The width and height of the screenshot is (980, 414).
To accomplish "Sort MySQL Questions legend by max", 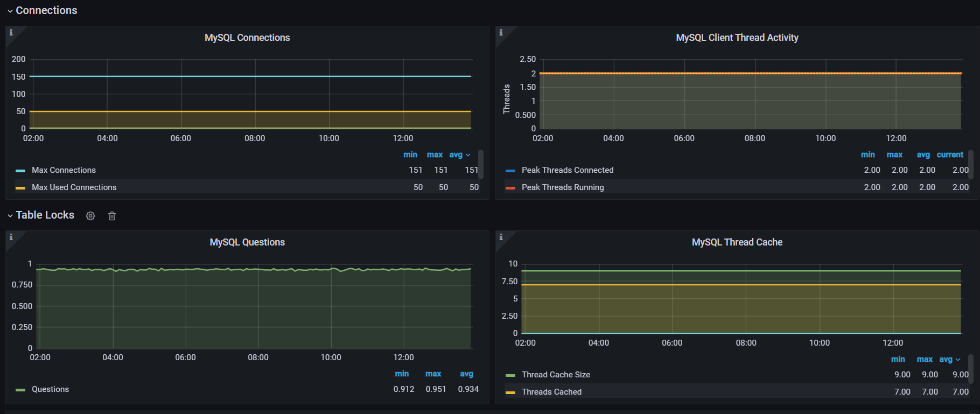I will pyautogui.click(x=433, y=374).
